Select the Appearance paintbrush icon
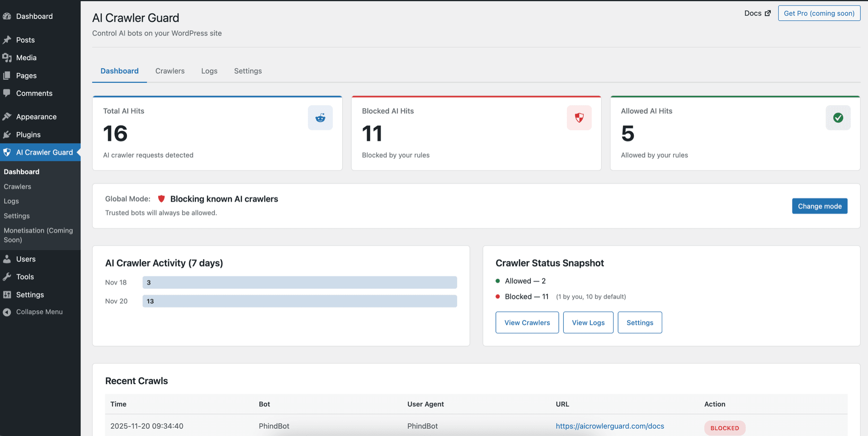 pos(7,116)
